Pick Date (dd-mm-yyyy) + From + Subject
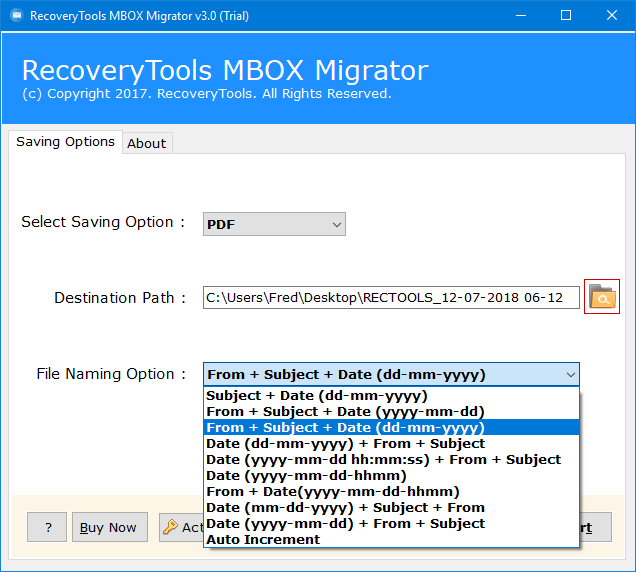 (391, 443)
